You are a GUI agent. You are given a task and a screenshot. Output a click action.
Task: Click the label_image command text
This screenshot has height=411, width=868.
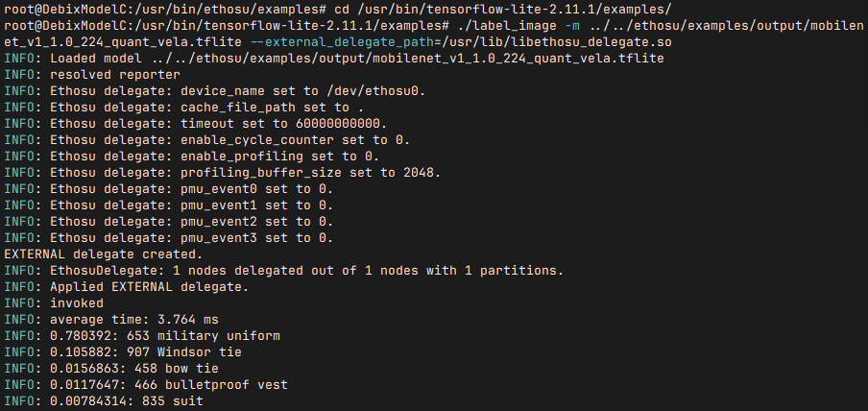point(501,26)
